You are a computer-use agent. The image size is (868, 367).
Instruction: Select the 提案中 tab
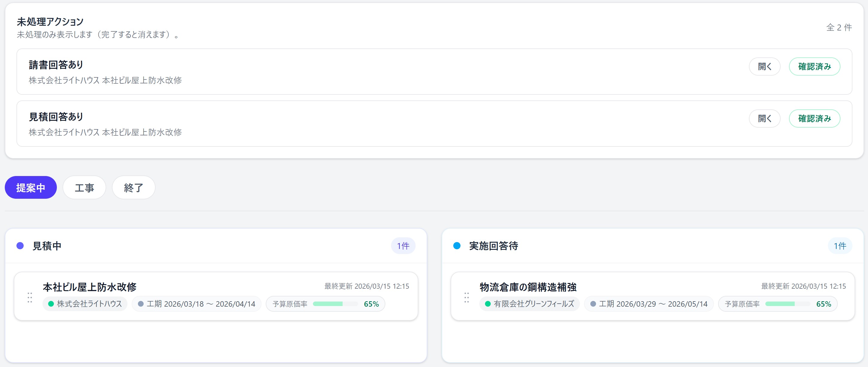coord(31,188)
